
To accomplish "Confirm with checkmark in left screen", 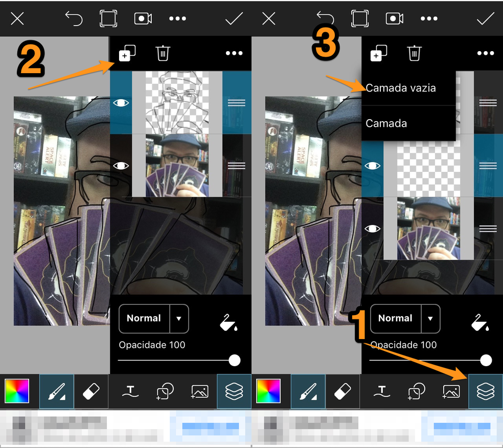I will 234,18.
